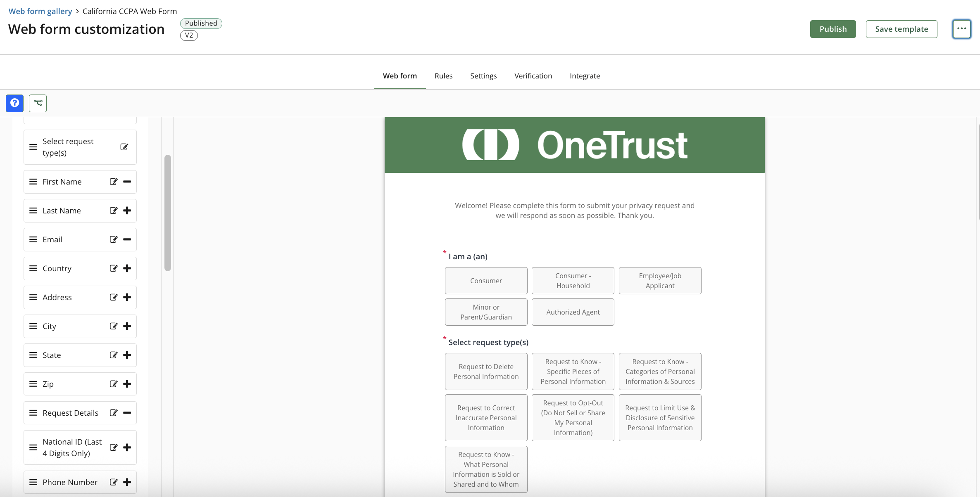Select Request to Correct Inaccurate Personal Information

coord(486,418)
